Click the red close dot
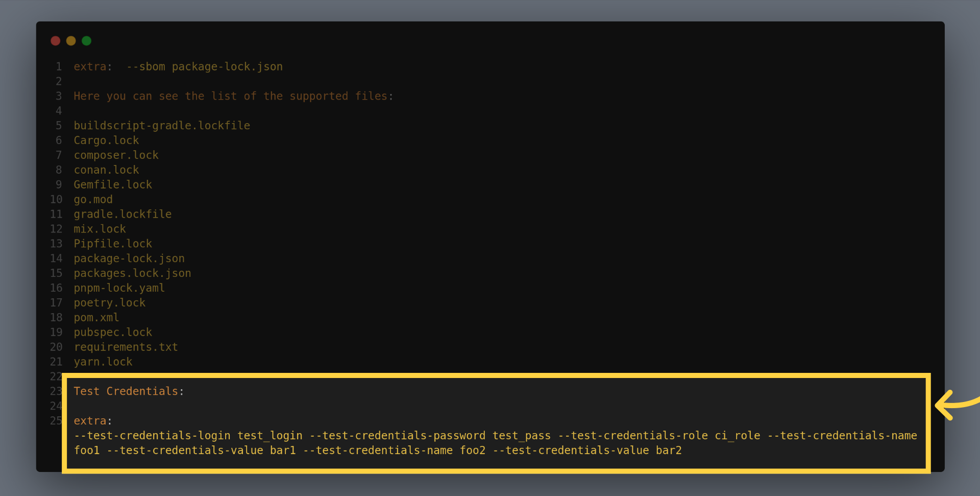The width and height of the screenshot is (980, 496). 56,41
